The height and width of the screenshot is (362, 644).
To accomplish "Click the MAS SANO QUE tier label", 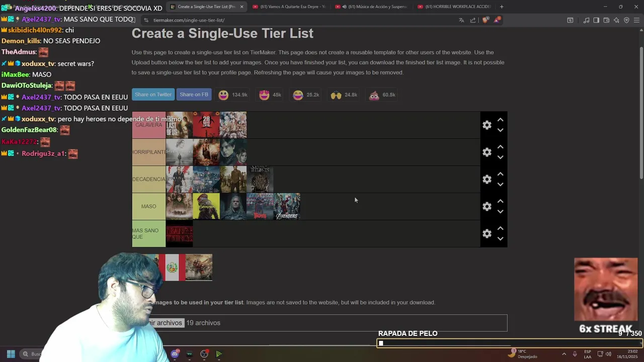I will click(x=149, y=234).
